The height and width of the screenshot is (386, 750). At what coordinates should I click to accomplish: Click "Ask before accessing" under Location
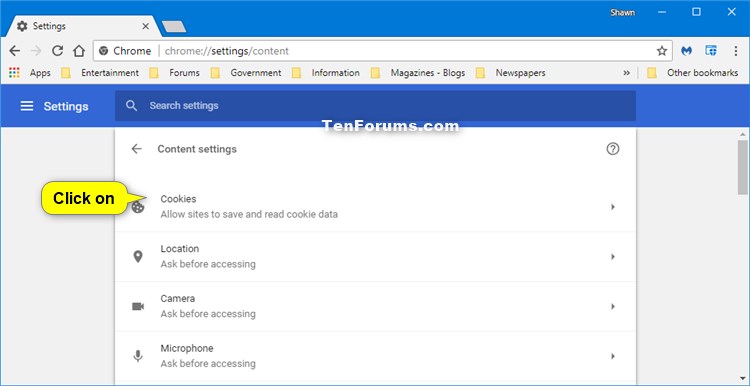coord(208,264)
